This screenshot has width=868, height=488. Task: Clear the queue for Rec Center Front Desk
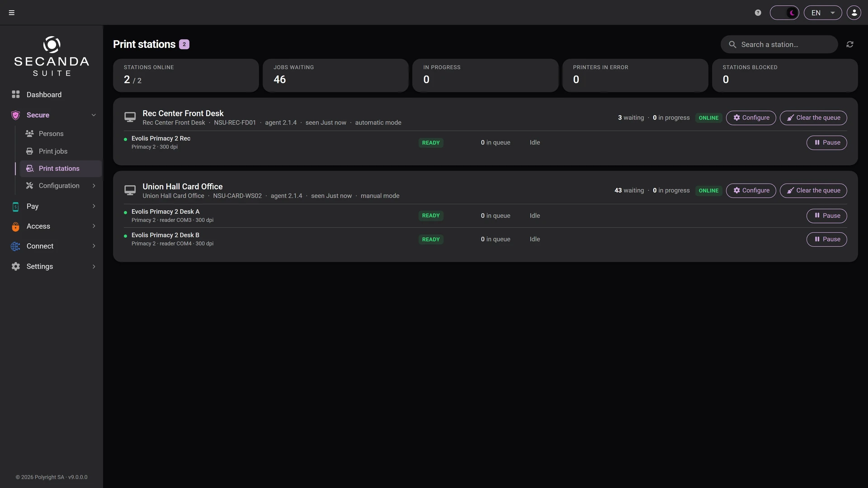(x=813, y=118)
